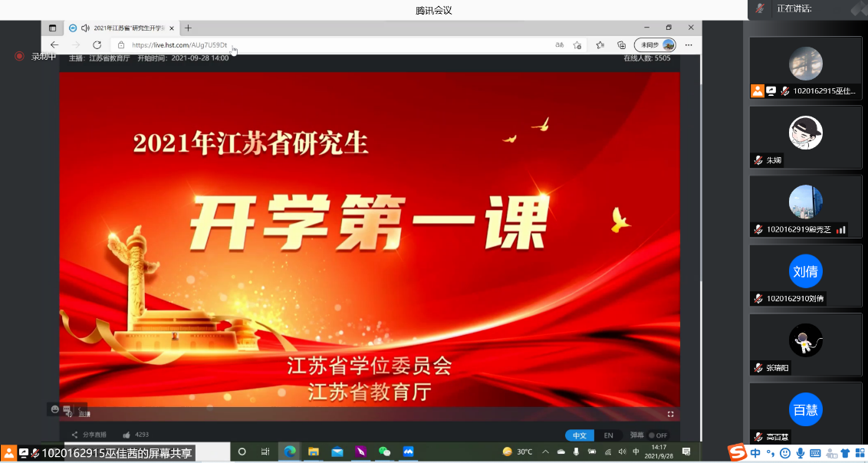Click the 未同步 profile sync button

tap(656, 44)
